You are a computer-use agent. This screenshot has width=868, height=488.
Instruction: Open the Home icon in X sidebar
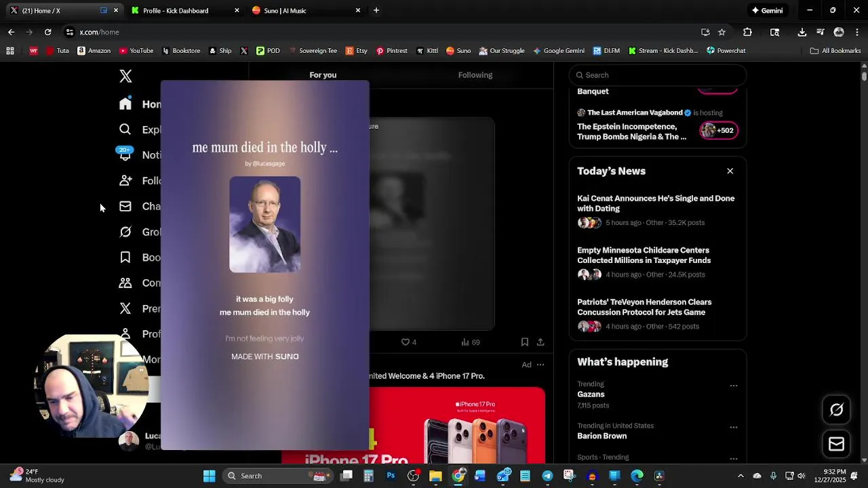point(125,104)
